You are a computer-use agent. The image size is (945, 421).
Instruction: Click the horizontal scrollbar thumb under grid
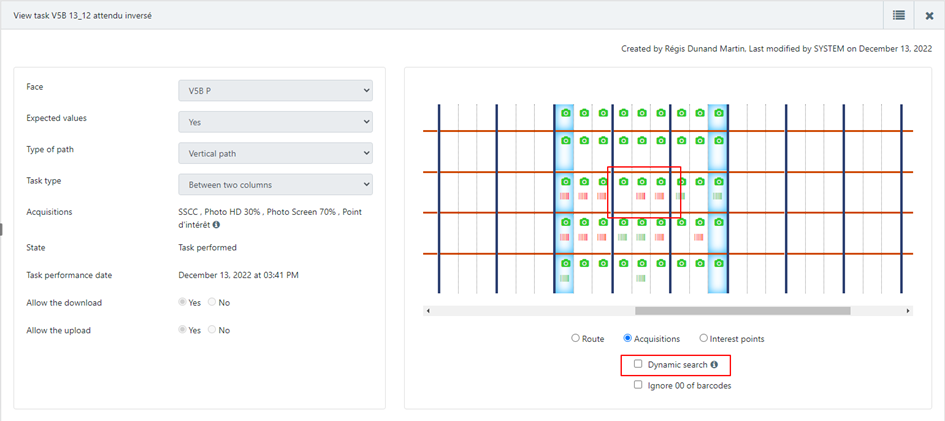(742, 311)
